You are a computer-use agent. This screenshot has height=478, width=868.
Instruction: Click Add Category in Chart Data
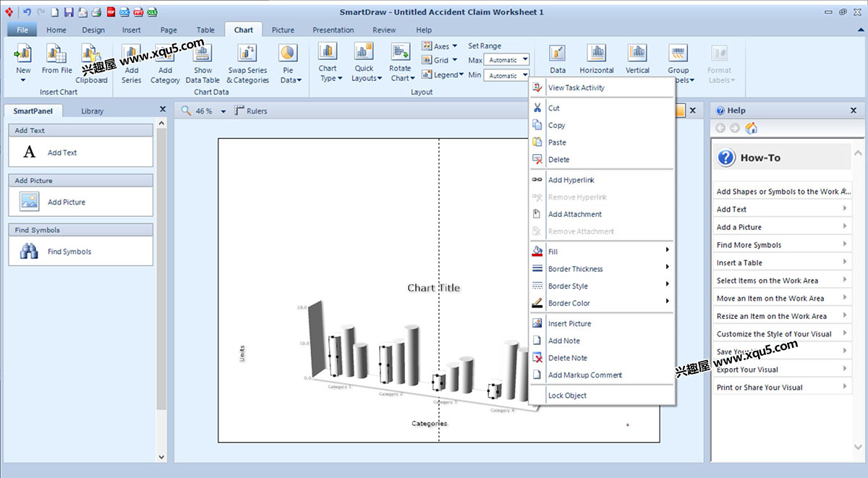pyautogui.click(x=165, y=64)
